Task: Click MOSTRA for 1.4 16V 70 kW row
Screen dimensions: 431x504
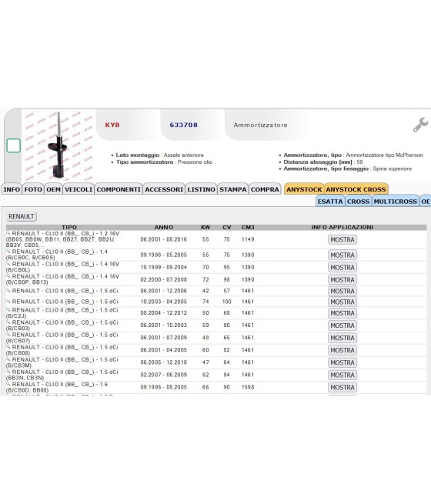Action: pyautogui.click(x=342, y=268)
